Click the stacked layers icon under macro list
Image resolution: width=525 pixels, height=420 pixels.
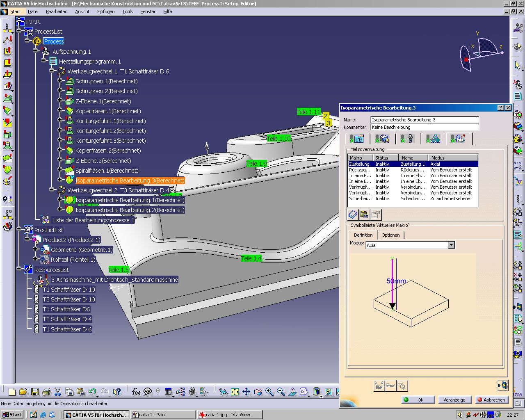pos(353,215)
